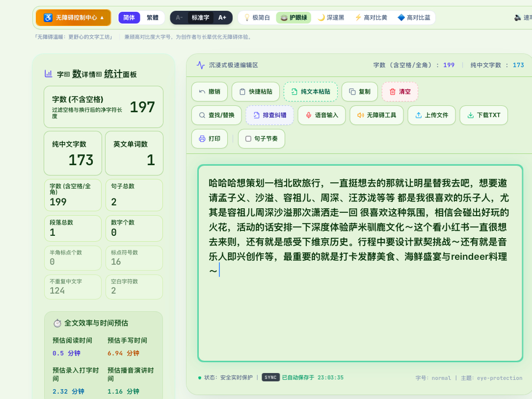The image size is (532, 399).
Task: Switch to 繁體 characters
Action: click(152, 18)
